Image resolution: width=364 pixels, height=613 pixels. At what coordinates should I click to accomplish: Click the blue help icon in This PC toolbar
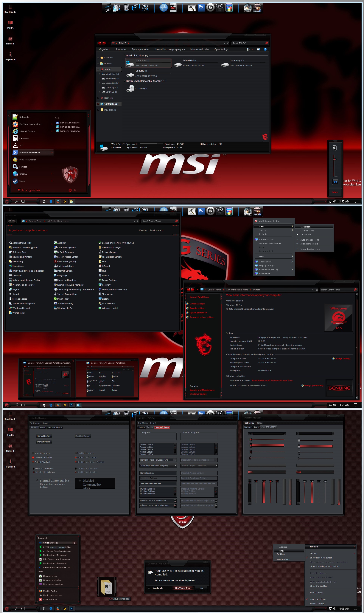click(265, 49)
